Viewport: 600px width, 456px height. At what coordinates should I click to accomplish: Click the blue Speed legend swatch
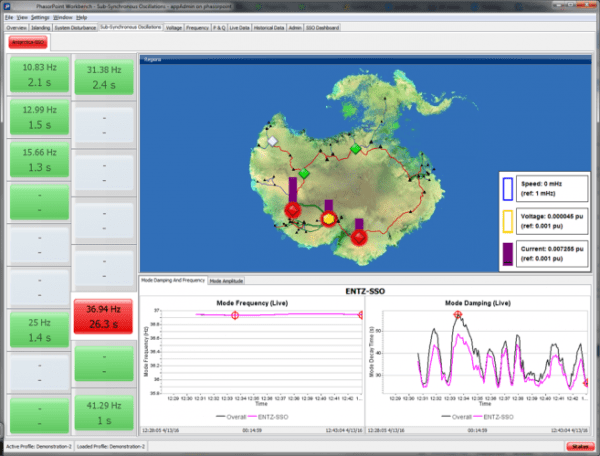[507, 189]
